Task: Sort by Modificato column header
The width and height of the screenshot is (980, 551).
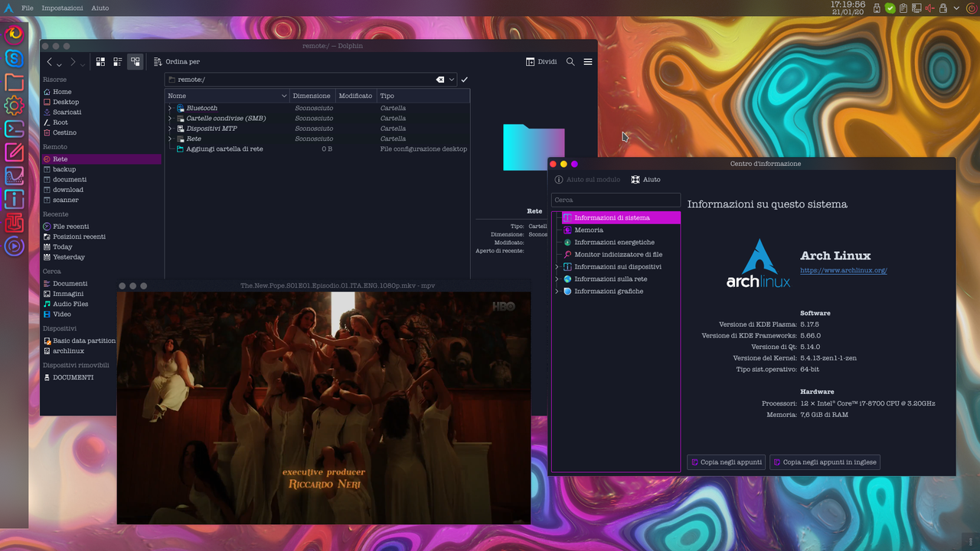Action: (x=356, y=96)
